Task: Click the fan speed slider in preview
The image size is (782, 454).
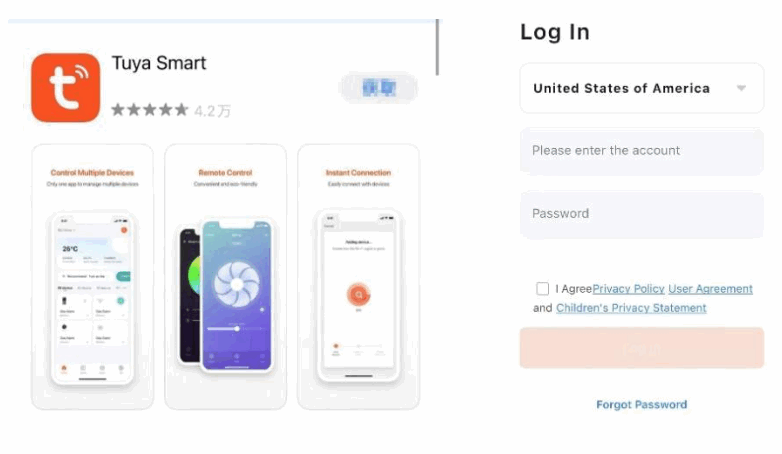Action: [x=234, y=329]
